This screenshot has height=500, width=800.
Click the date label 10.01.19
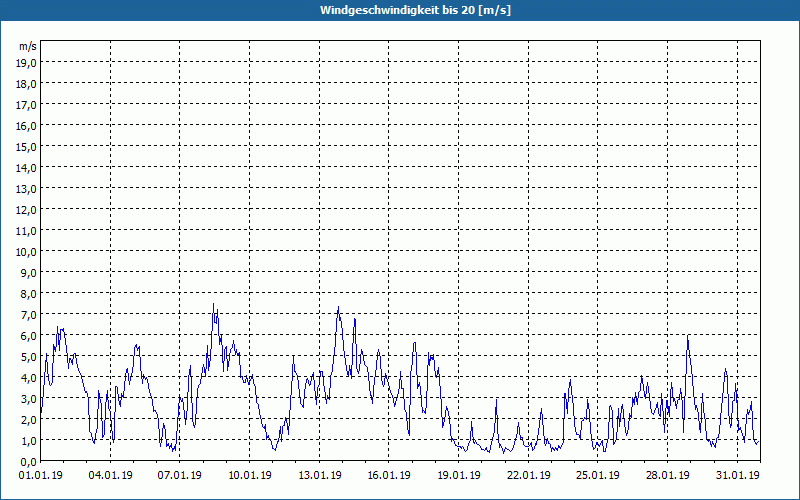(249, 475)
